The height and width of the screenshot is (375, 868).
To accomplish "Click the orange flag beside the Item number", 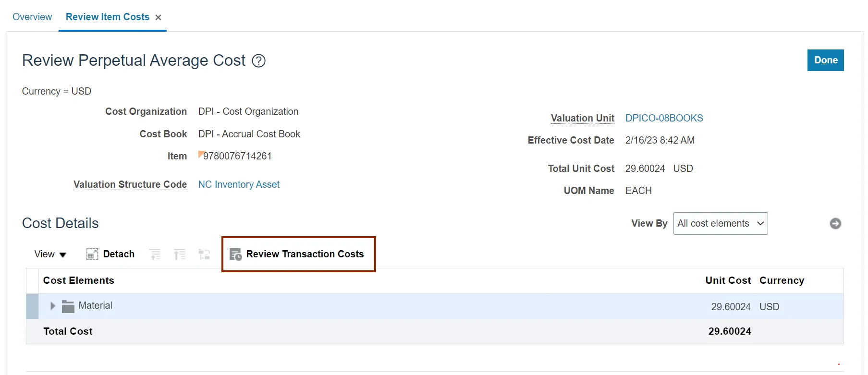I will [201, 154].
